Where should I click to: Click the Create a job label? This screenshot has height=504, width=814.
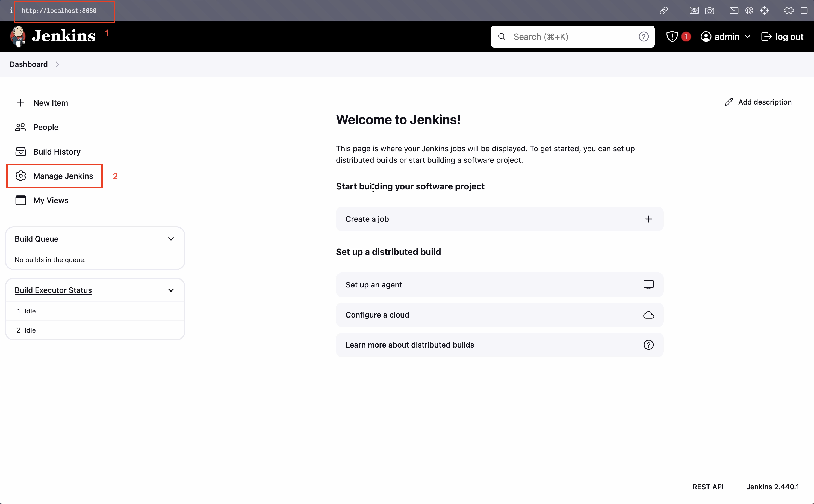click(367, 219)
